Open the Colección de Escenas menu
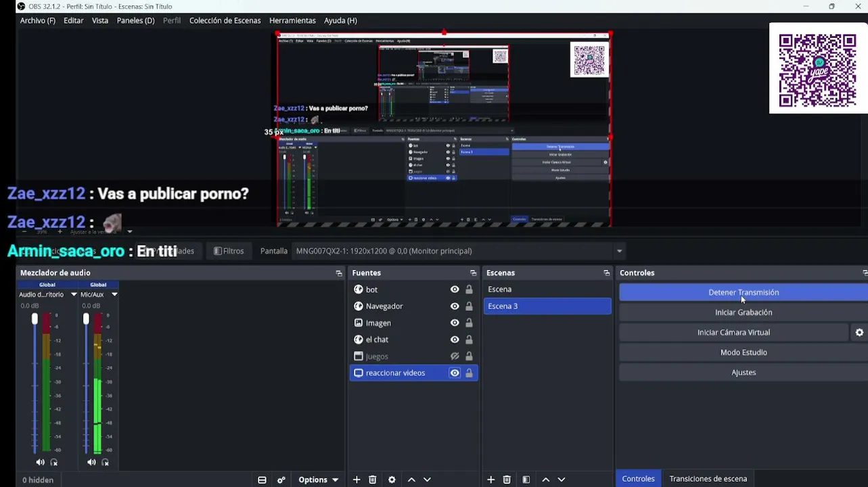The image size is (868, 487). click(225, 20)
